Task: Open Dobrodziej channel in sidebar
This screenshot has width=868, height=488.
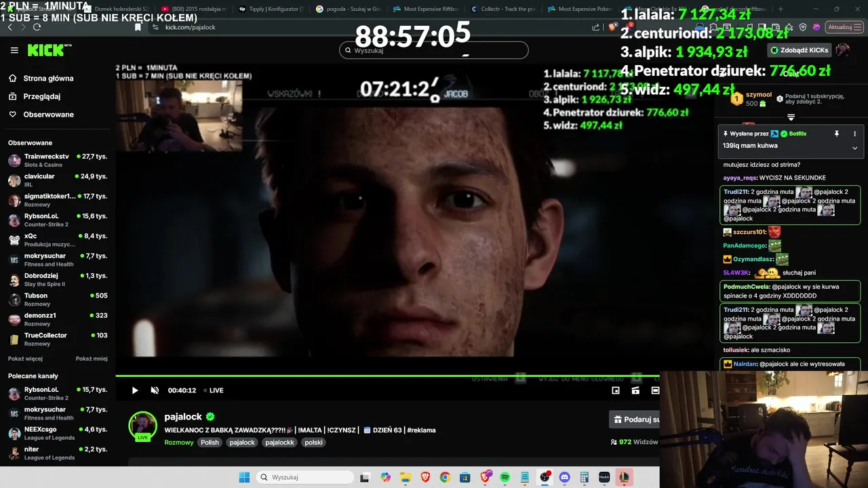Action: click(58, 279)
